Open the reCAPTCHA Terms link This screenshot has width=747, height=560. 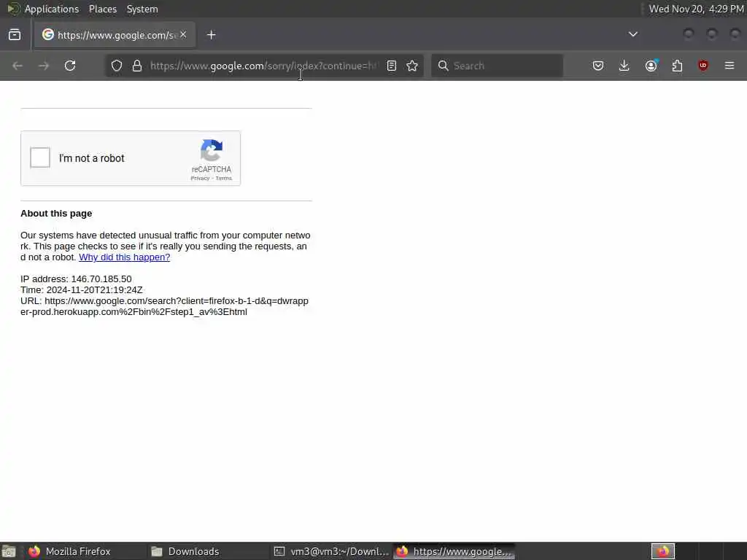click(x=223, y=178)
